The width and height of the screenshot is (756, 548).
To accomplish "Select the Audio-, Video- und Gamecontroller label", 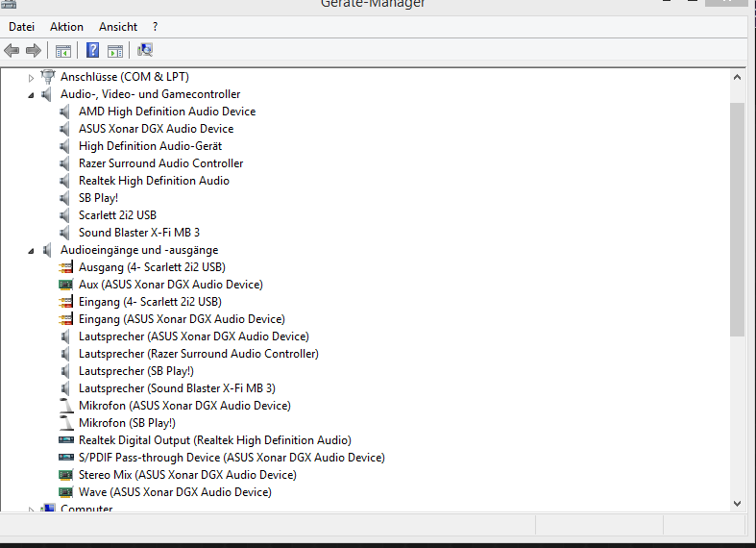I will [x=150, y=94].
